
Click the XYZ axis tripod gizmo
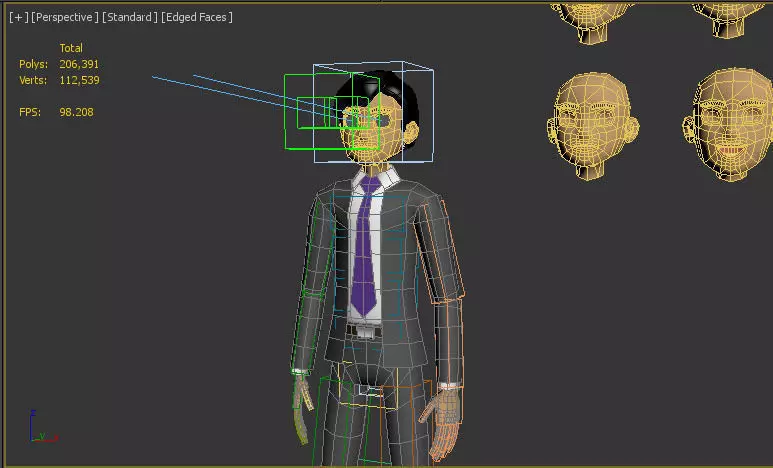[x=43, y=426]
